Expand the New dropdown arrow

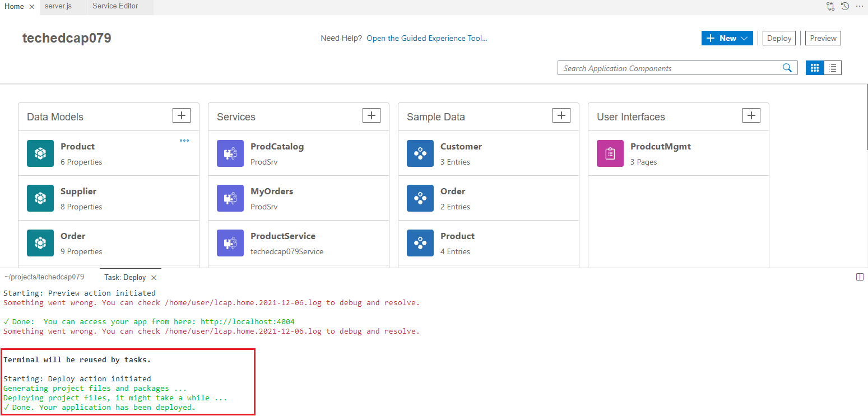click(x=744, y=38)
